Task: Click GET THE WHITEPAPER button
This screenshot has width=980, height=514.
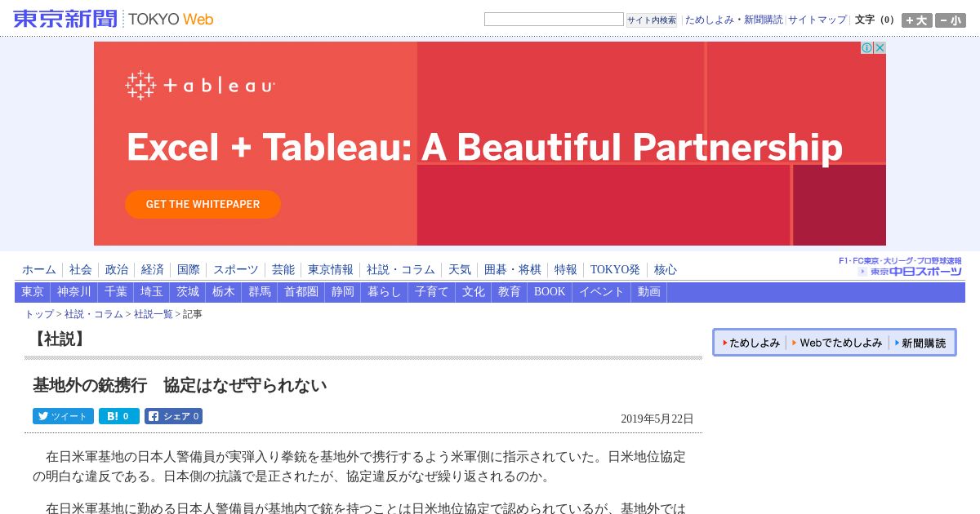Action: [203, 204]
